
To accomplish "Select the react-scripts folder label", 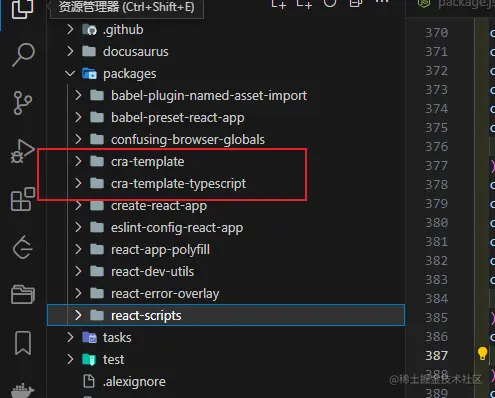I will point(146,316).
